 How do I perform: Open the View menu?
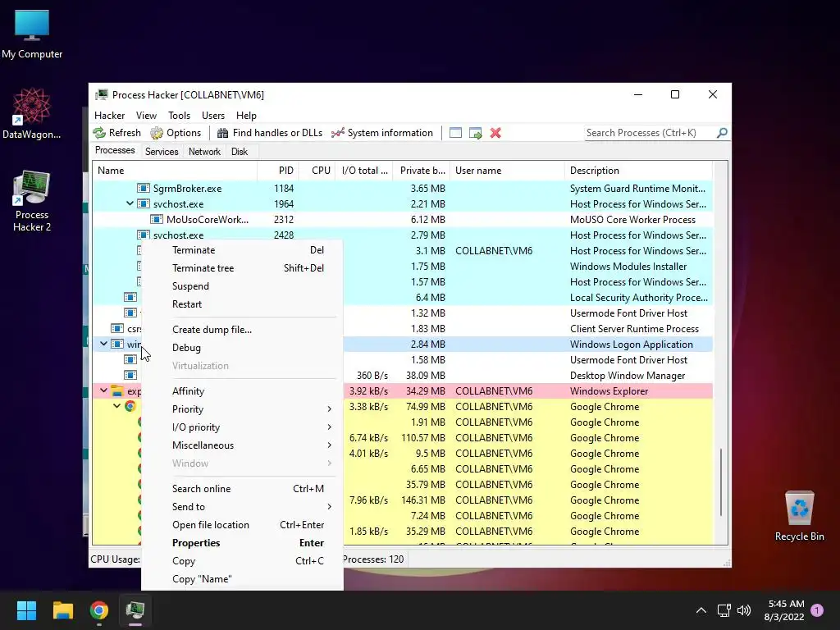[x=146, y=115]
